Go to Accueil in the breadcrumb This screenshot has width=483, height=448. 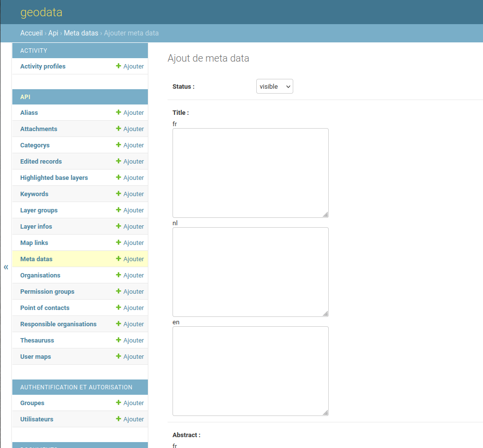tap(31, 33)
